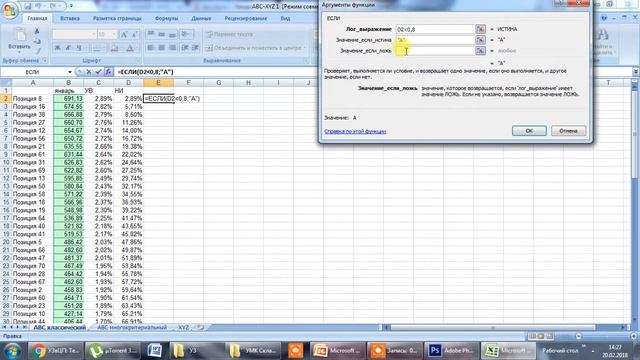Open Вид ribbon tab
Viewport: 640px width, 360px height.
coord(285,18)
